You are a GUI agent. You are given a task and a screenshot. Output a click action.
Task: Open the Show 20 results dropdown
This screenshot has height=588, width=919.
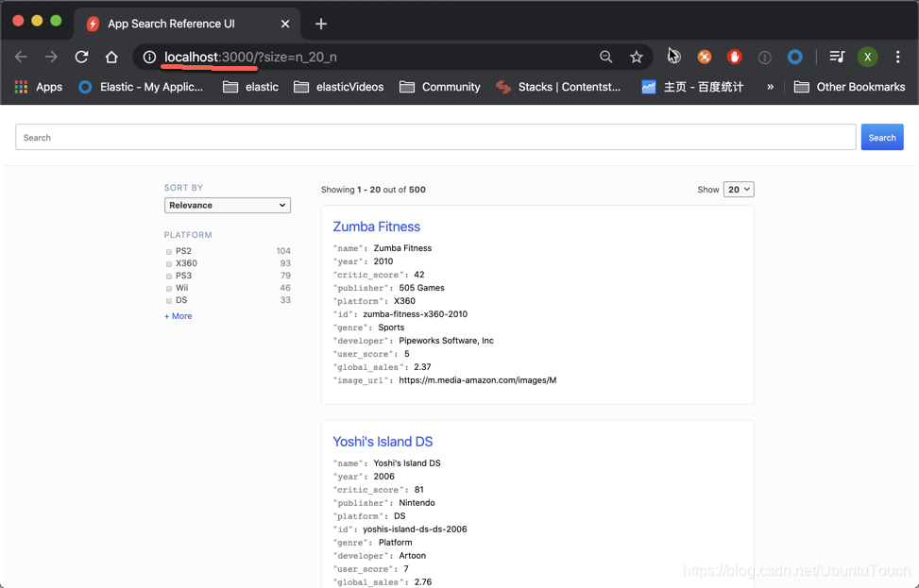(x=739, y=189)
